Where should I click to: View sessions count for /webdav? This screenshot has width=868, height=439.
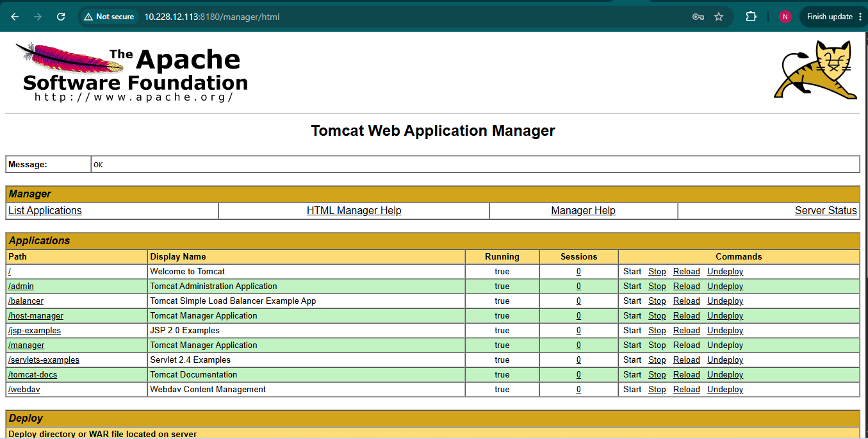pyautogui.click(x=578, y=390)
